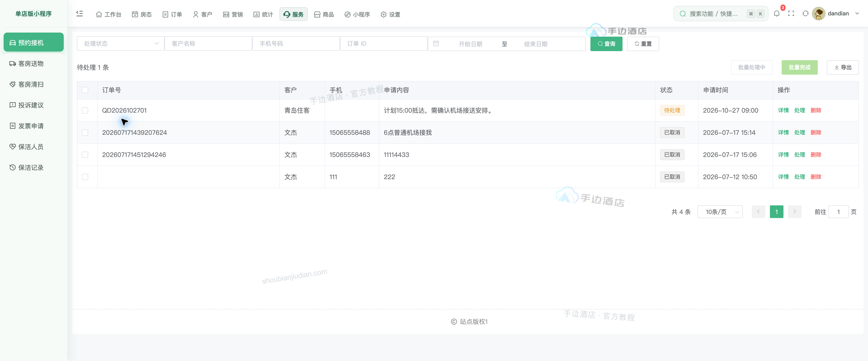Click the 重置 reset button

coord(643,44)
